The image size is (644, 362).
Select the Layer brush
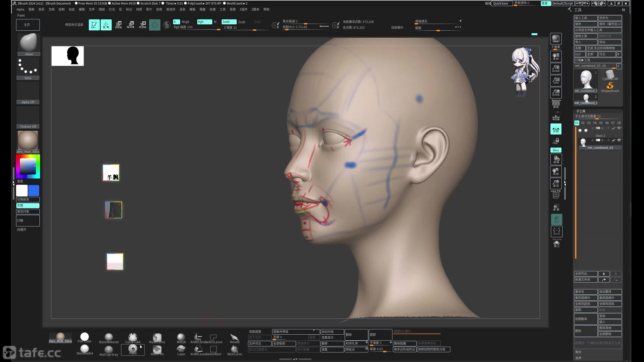point(181,350)
